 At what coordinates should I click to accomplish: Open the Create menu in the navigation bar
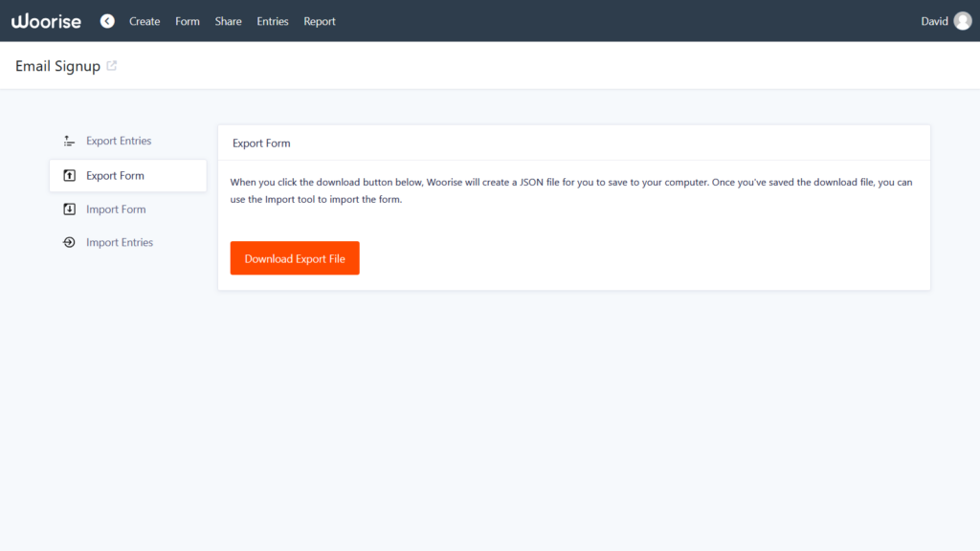tap(145, 21)
